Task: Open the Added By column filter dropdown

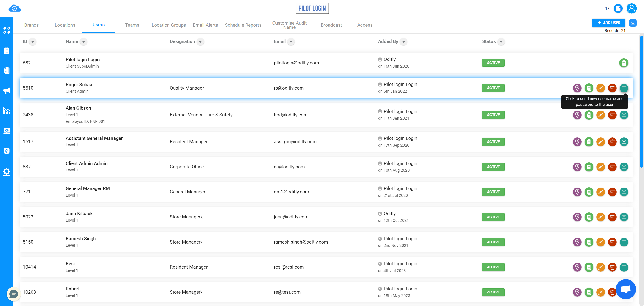Action: click(x=403, y=42)
